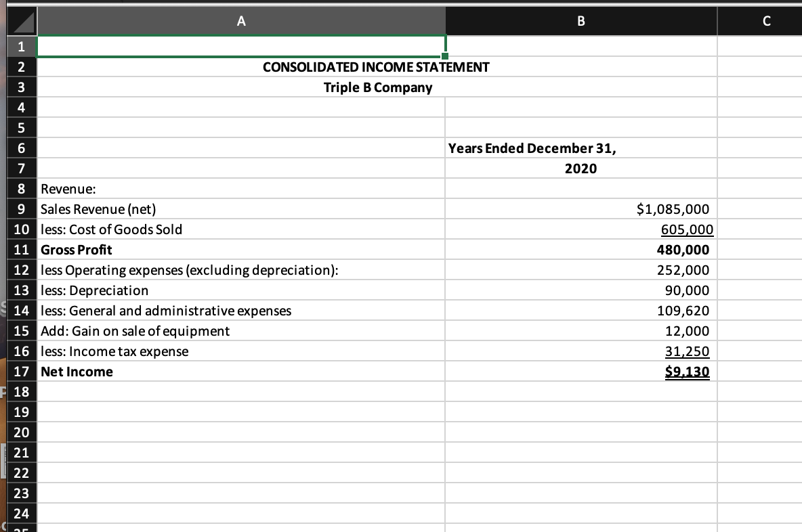The height and width of the screenshot is (532, 802).
Task: Select column C header
Action: point(765,21)
